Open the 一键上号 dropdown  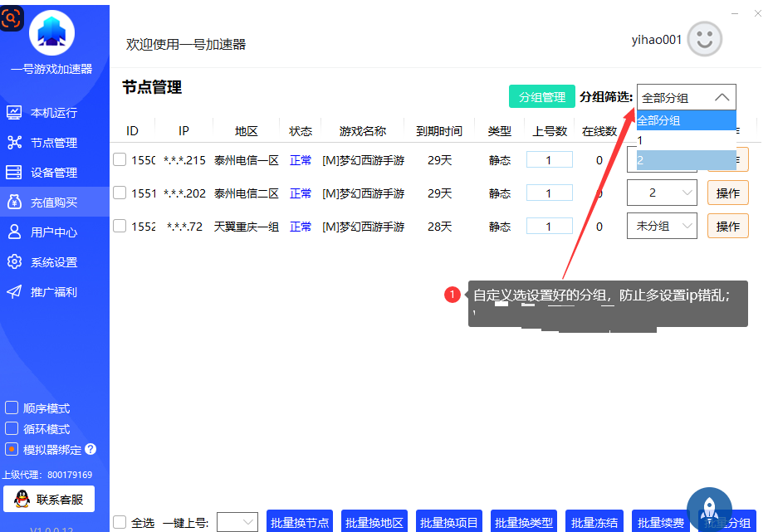237,522
